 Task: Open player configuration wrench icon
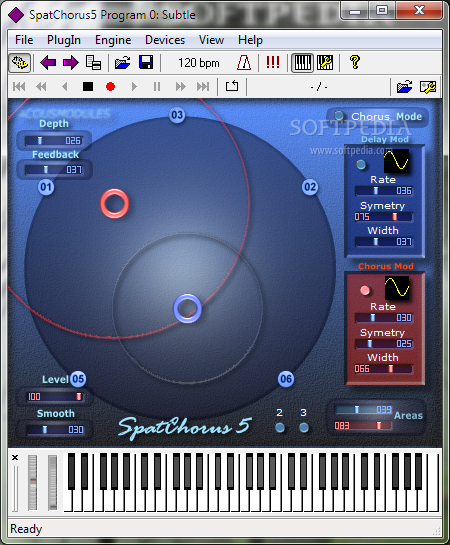(428, 87)
